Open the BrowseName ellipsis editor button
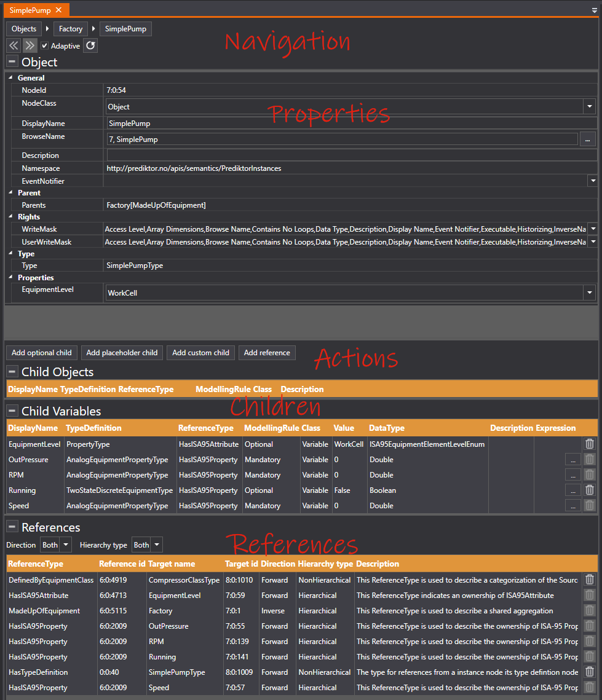This screenshot has width=602, height=700. pyautogui.click(x=587, y=140)
